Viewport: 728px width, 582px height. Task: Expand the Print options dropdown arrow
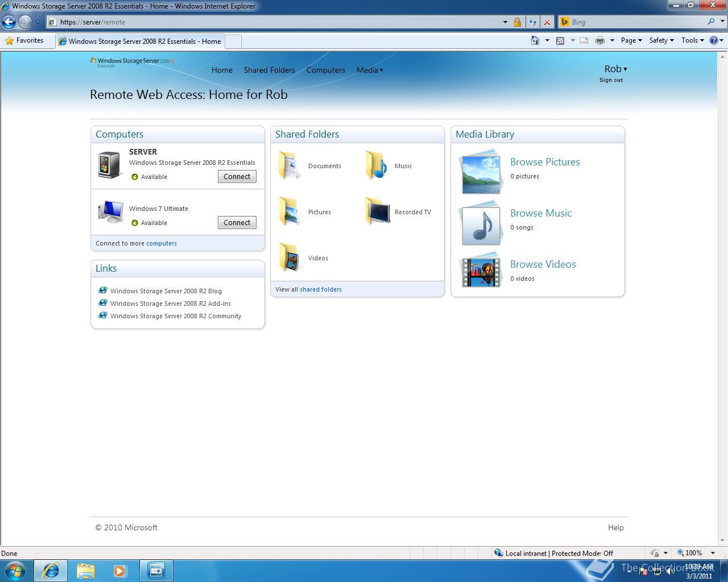(612, 40)
